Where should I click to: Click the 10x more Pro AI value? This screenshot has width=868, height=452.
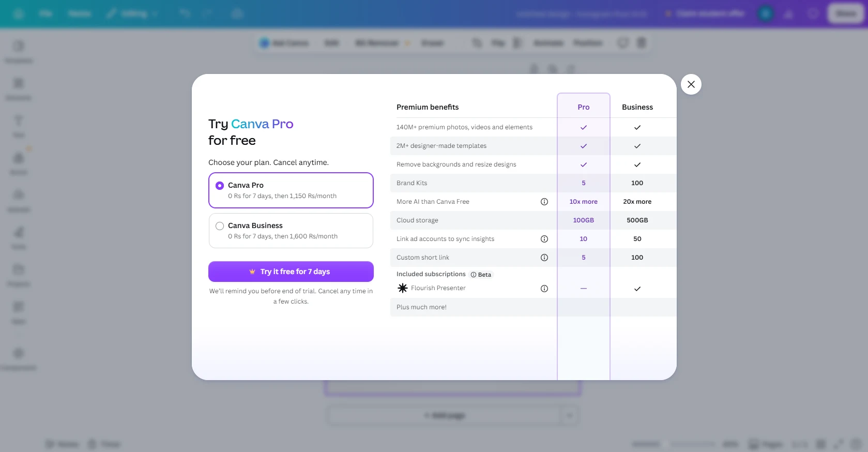coord(584,202)
